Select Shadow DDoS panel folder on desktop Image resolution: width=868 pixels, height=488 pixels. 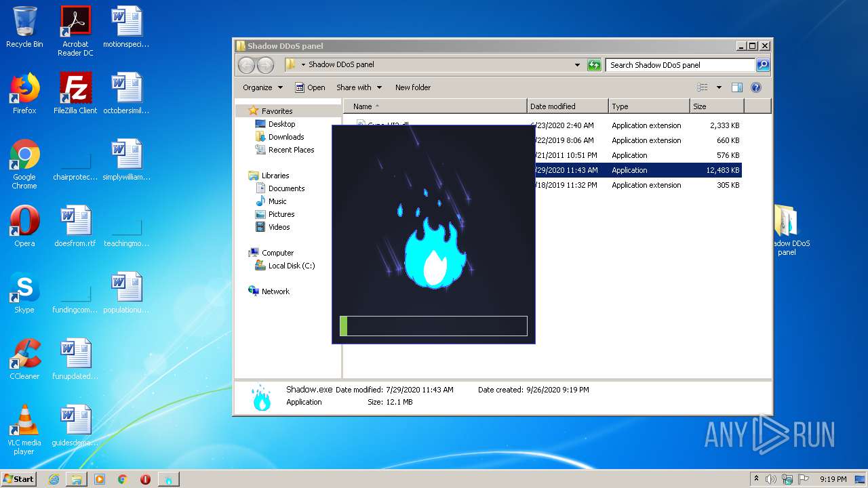tap(787, 230)
